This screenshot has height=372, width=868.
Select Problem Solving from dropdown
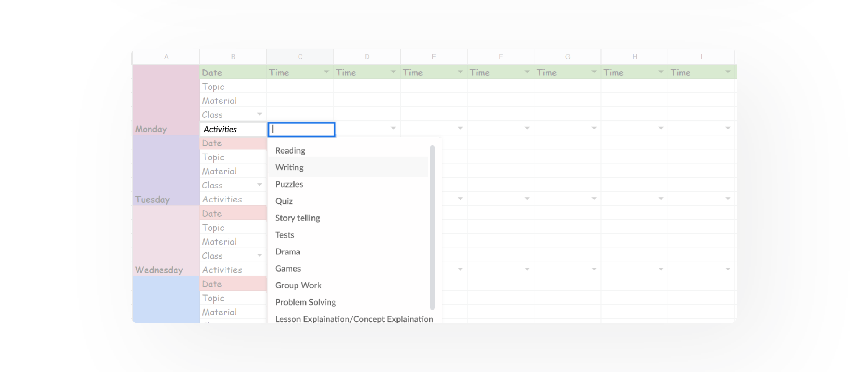coord(306,302)
